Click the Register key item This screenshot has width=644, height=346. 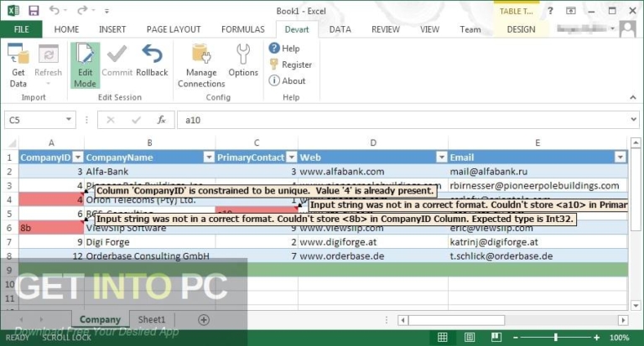[290, 65]
